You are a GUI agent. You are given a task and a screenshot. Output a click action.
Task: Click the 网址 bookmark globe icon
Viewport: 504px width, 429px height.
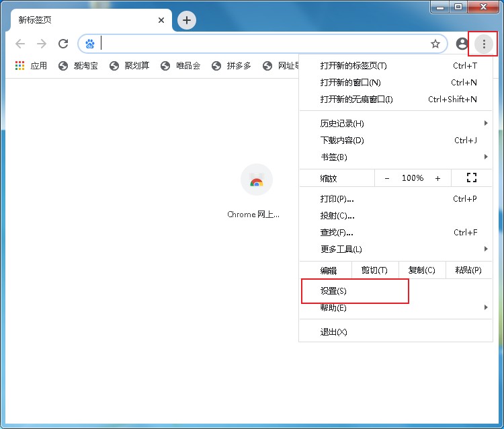tap(267, 66)
